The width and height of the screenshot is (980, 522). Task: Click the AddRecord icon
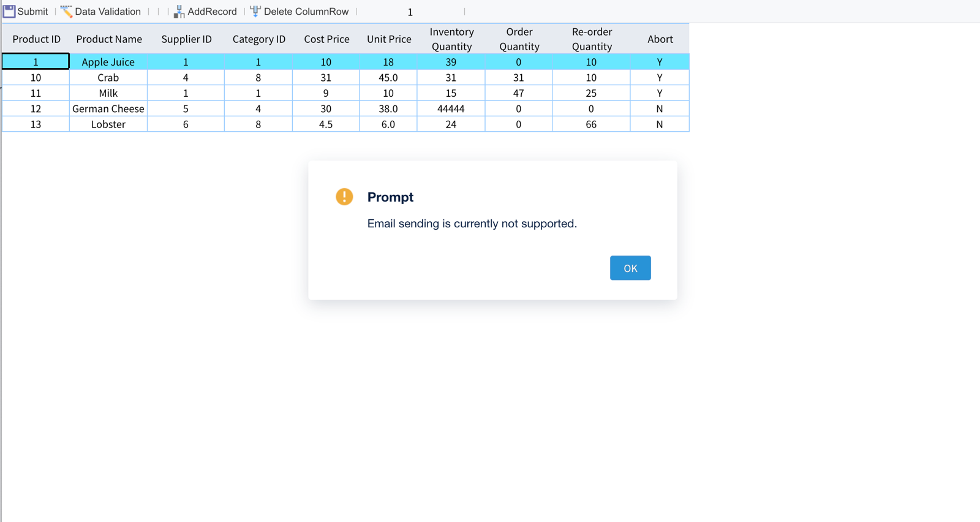click(x=179, y=12)
